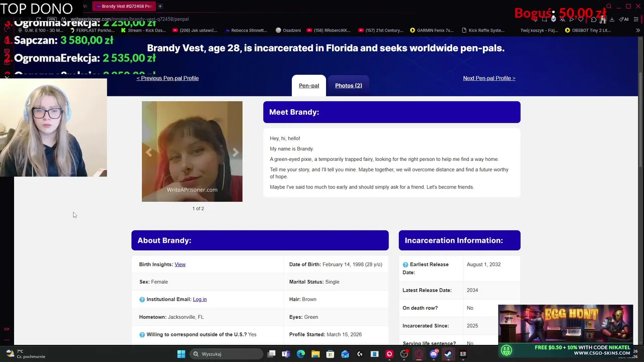
Task: Open help icon beside Willing to correspond
Action: pos(142,335)
